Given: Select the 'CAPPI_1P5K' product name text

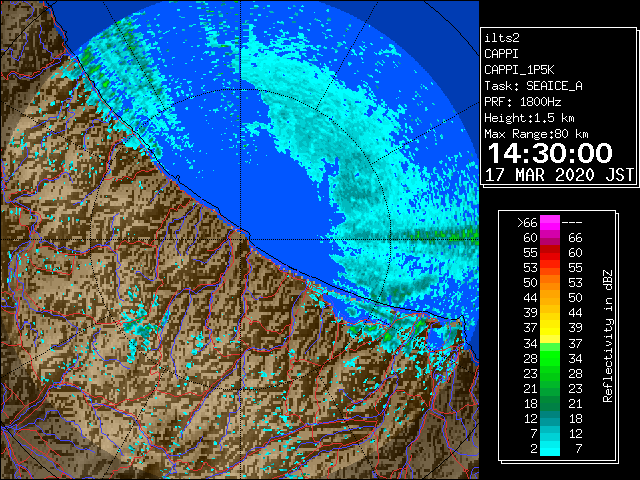Looking at the screenshot, I should pos(519,70).
